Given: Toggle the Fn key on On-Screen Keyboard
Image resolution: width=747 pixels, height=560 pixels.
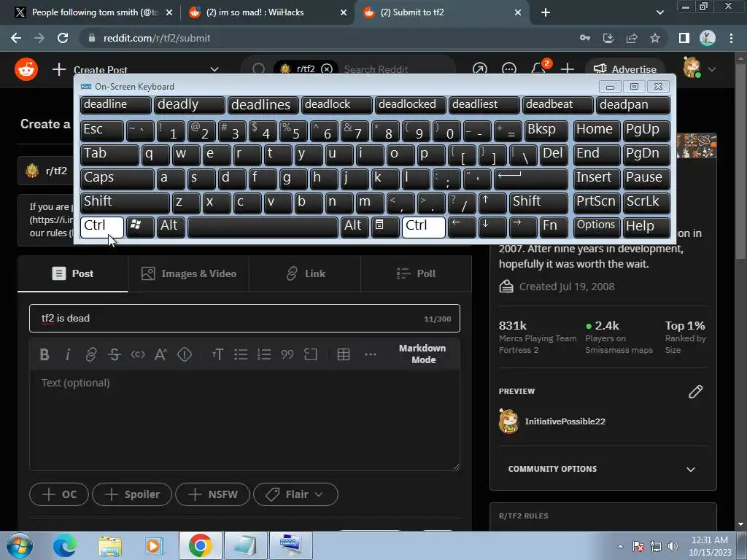Looking at the screenshot, I should click(553, 227).
